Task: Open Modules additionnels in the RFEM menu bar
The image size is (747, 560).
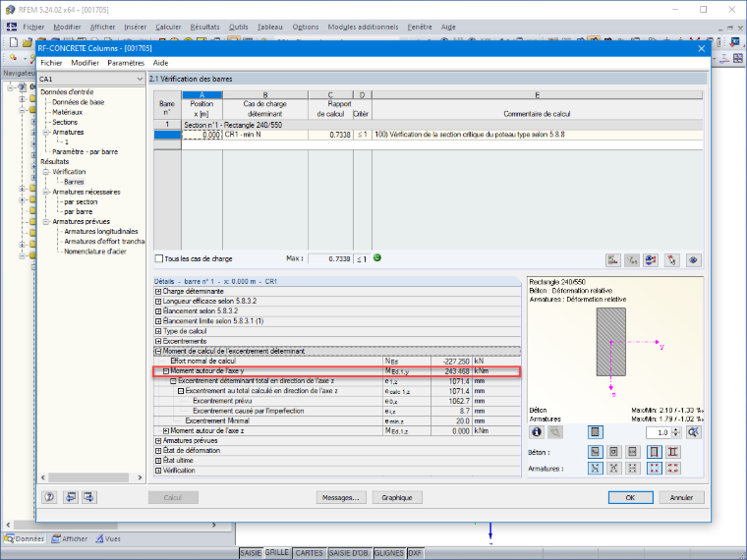Action: tap(363, 28)
